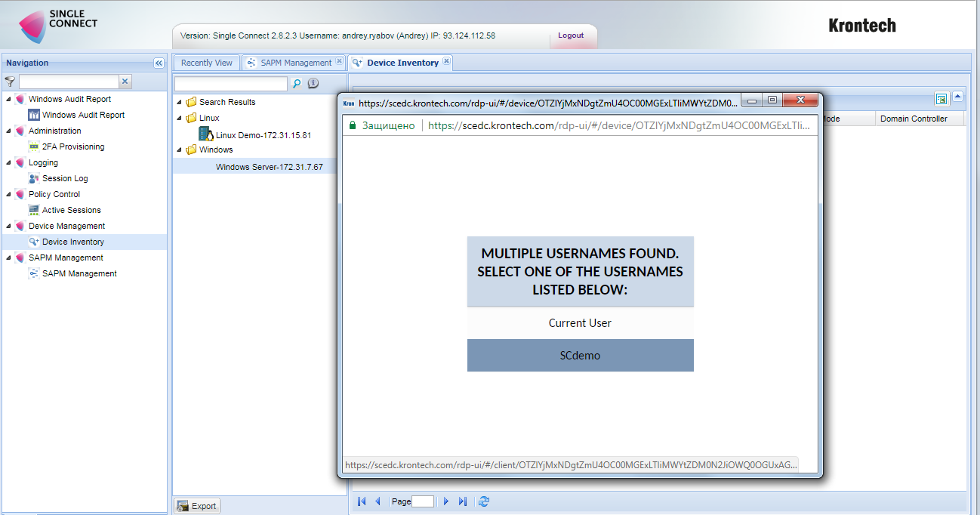Collapse the Windows Audit Report group

(8, 100)
